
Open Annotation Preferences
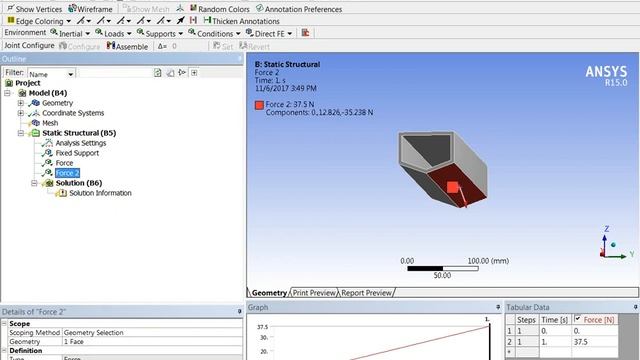[x=299, y=9]
